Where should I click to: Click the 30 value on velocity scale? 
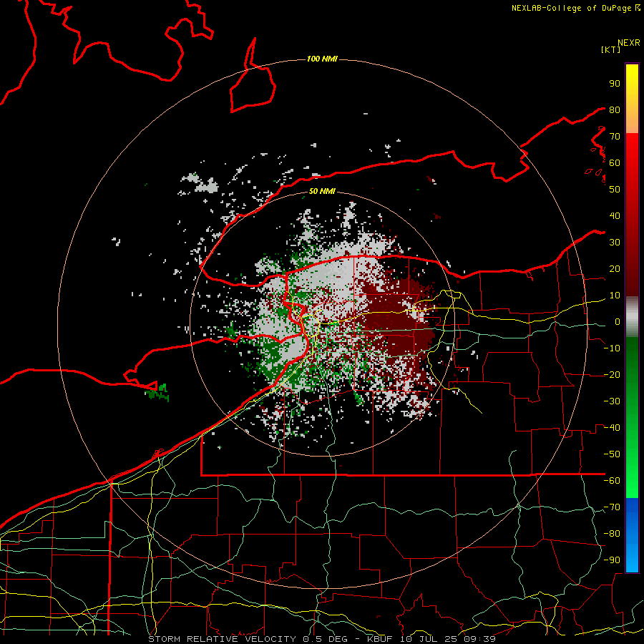coord(615,243)
